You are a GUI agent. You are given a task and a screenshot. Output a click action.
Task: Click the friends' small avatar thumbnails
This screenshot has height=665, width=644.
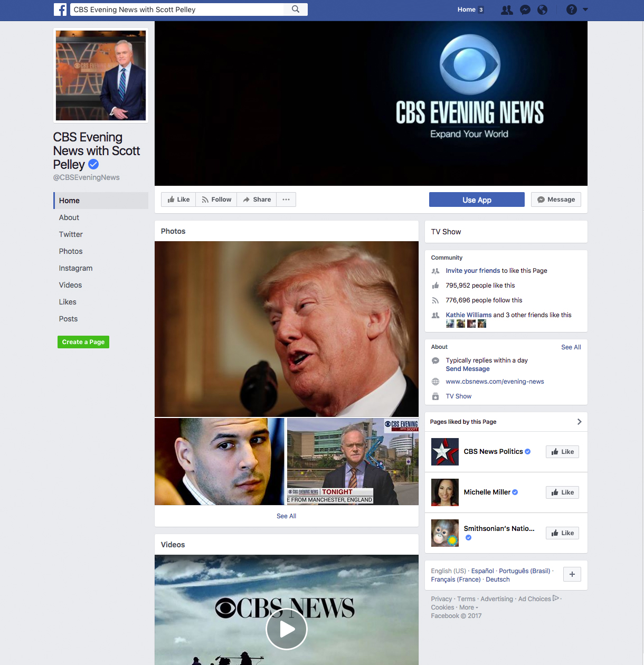[466, 324]
